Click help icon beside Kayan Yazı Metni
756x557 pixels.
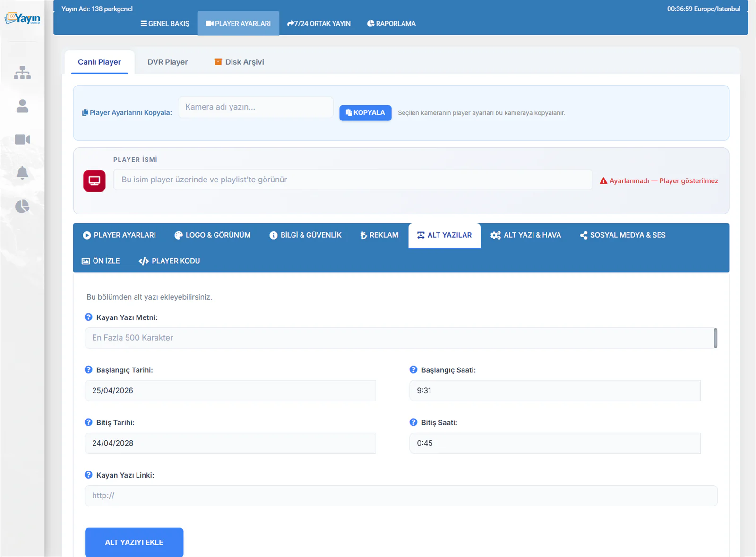(88, 317)
